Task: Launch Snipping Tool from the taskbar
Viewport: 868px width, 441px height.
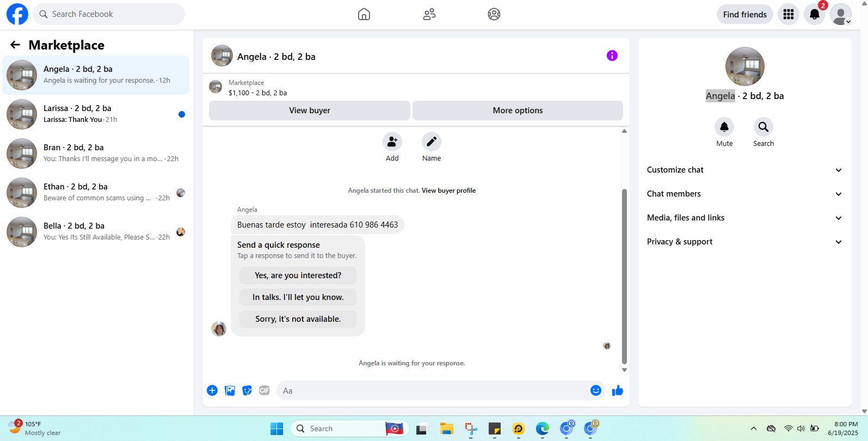Action: point(471,429)
